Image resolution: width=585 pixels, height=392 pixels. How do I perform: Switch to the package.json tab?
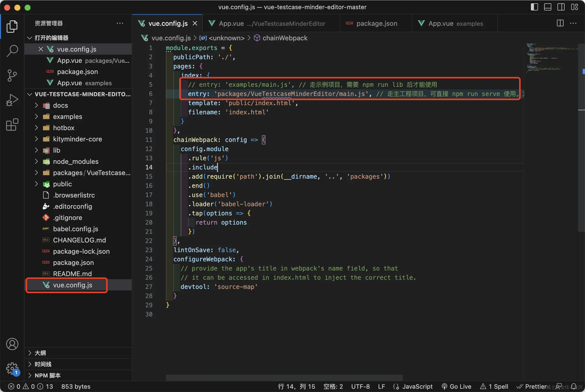[376, 23]
